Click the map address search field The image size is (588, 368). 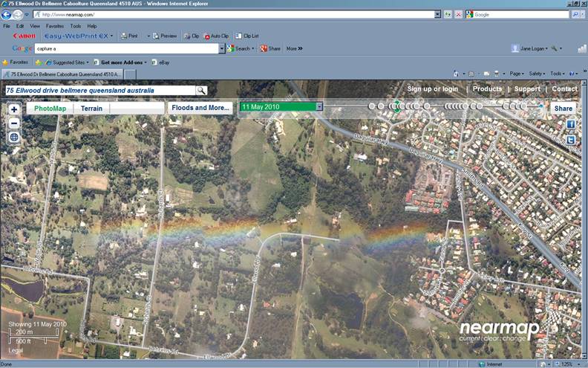(99, 90)
